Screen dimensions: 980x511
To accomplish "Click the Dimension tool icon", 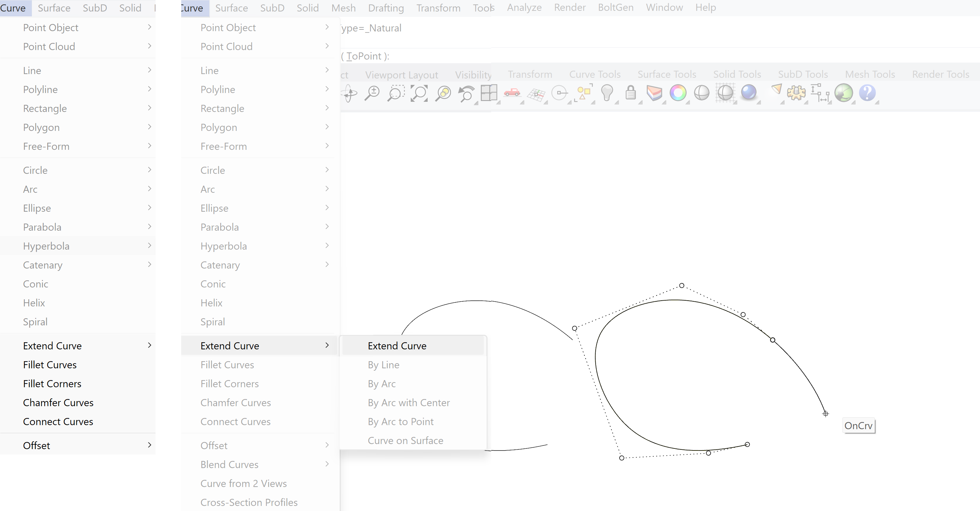I will (820, 93).
